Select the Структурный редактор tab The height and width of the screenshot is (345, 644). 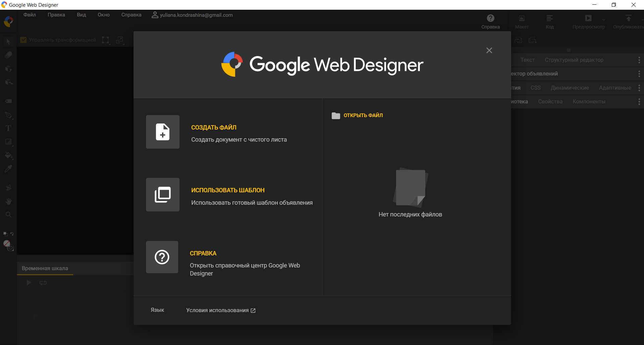coord(574,60)
